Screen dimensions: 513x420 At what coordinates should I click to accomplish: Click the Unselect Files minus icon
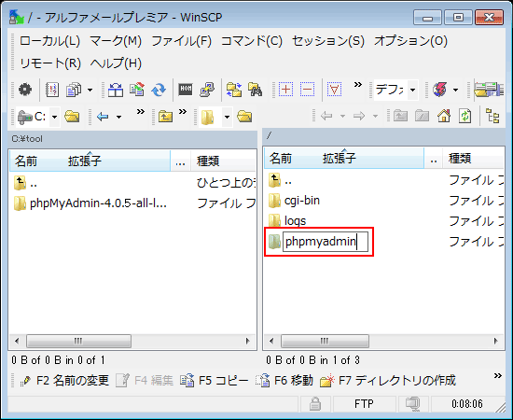307,89
